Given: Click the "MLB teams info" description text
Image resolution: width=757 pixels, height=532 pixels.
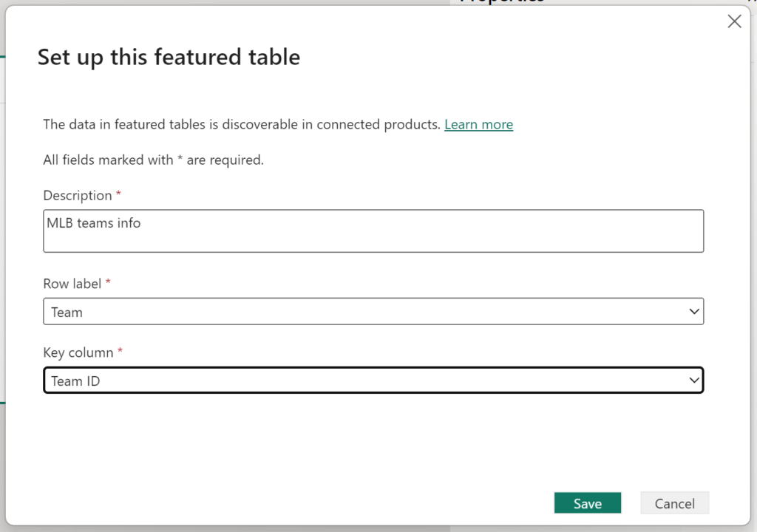Looking at the screenshot, I should point(94,222).
